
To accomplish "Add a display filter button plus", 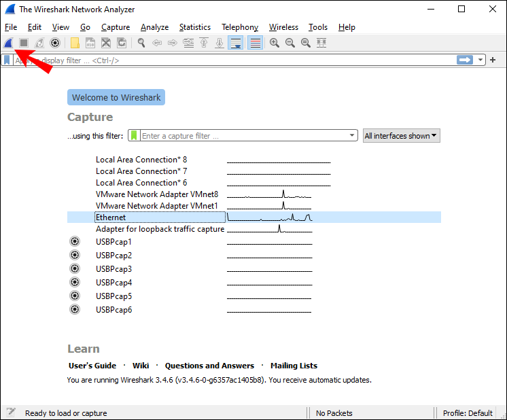I will 493,60.
